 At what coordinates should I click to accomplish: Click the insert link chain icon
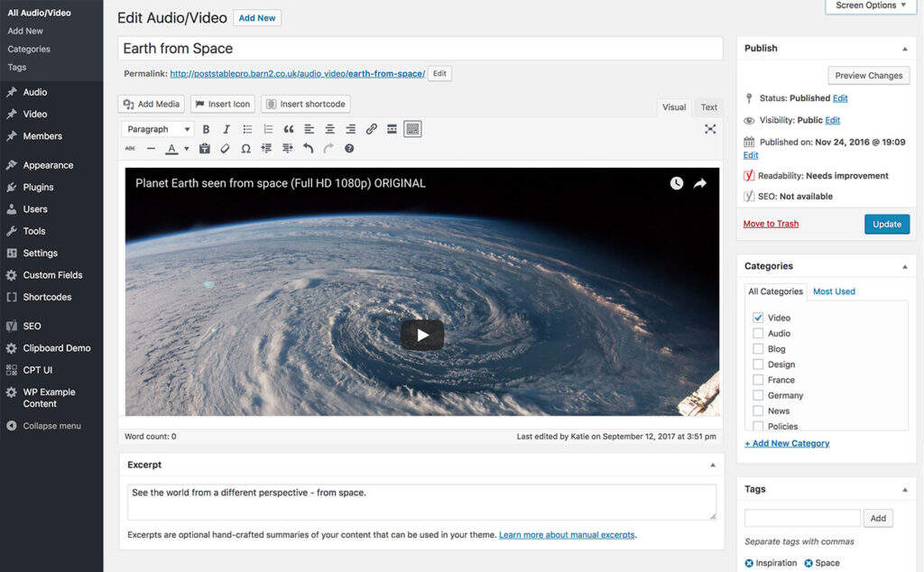point(371,129)
